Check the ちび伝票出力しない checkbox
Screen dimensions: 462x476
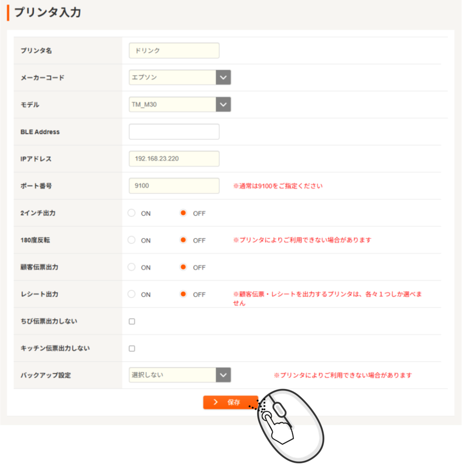point(132,321)
